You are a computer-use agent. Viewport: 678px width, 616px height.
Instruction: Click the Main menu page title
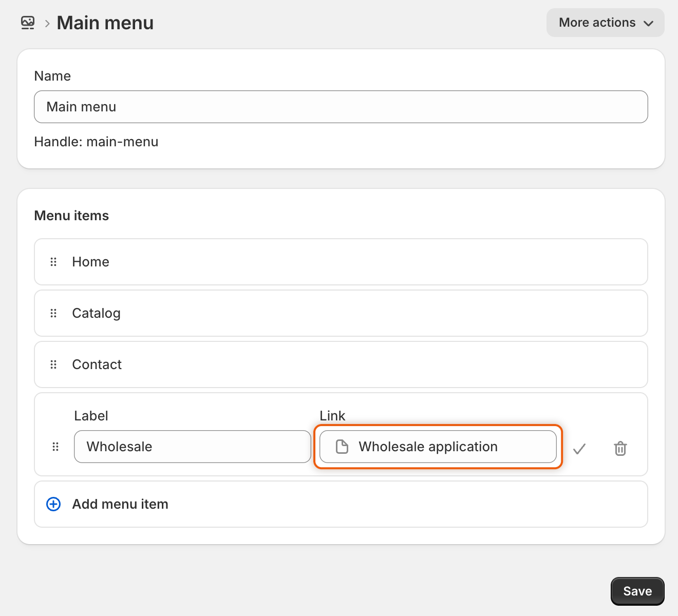[x=105, y=23]
